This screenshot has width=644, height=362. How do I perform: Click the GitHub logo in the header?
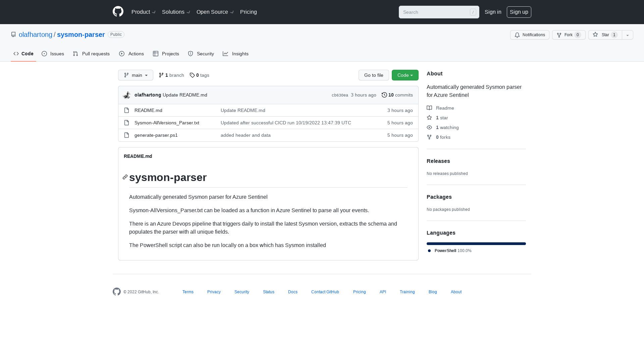point(118,11)
